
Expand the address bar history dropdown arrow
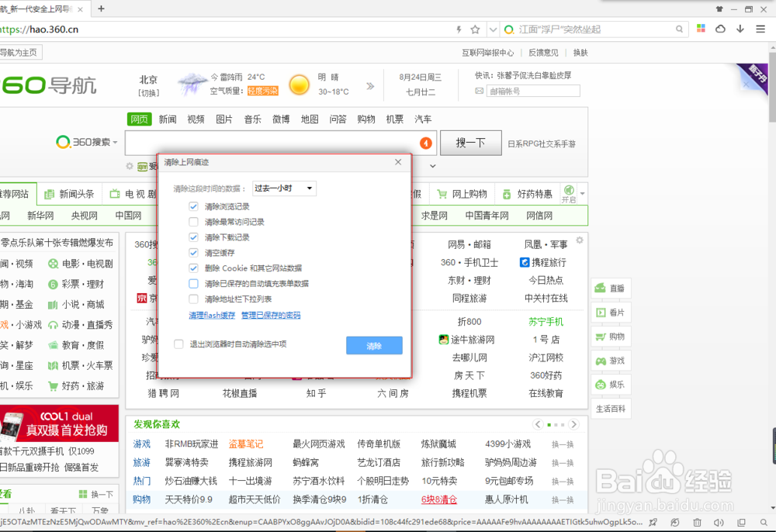point(493,29)
